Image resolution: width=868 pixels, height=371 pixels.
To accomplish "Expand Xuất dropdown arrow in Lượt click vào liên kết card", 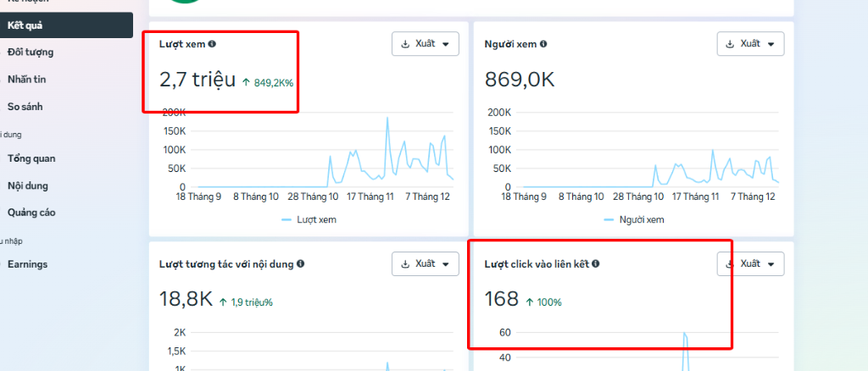I will click(x=771, y=264).
